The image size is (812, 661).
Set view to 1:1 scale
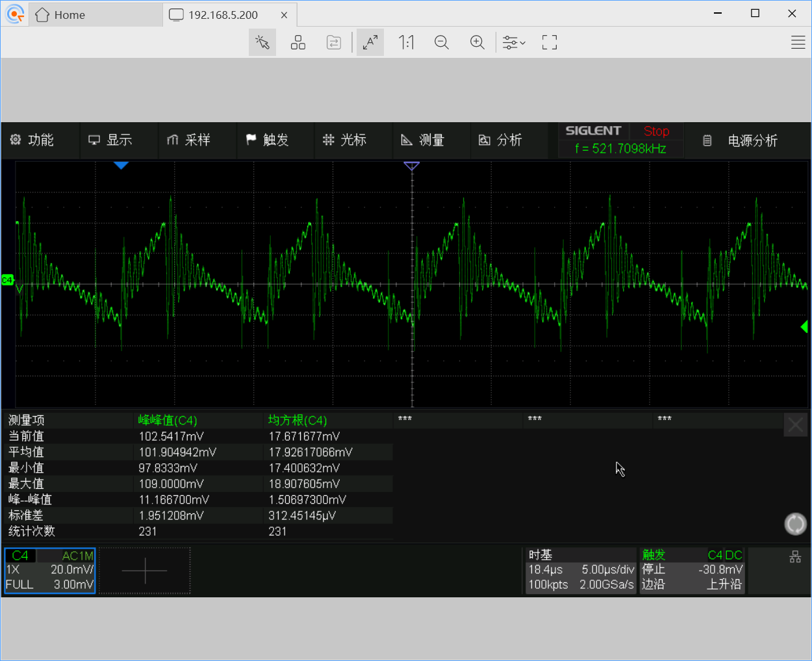click(406, 43)
